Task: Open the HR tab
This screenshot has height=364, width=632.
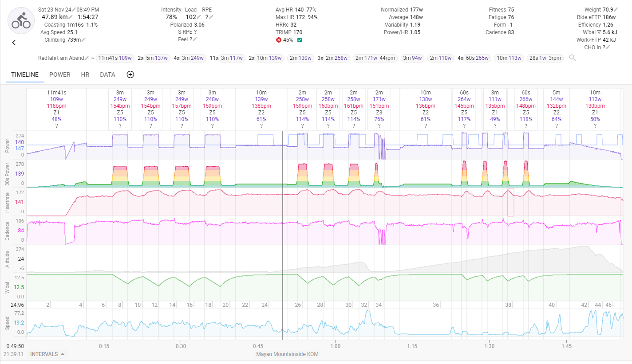Action: point(85,74)
